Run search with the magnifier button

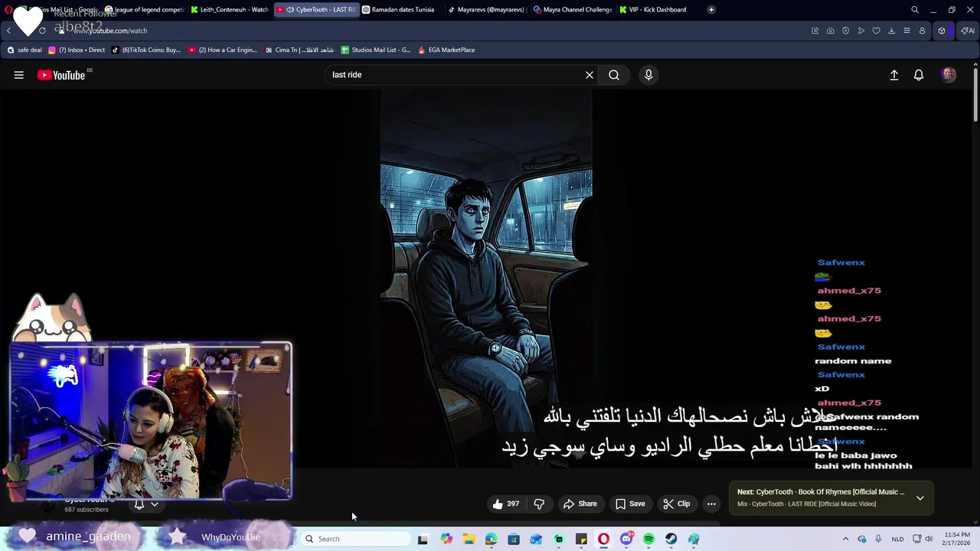[x=614, y=75]
